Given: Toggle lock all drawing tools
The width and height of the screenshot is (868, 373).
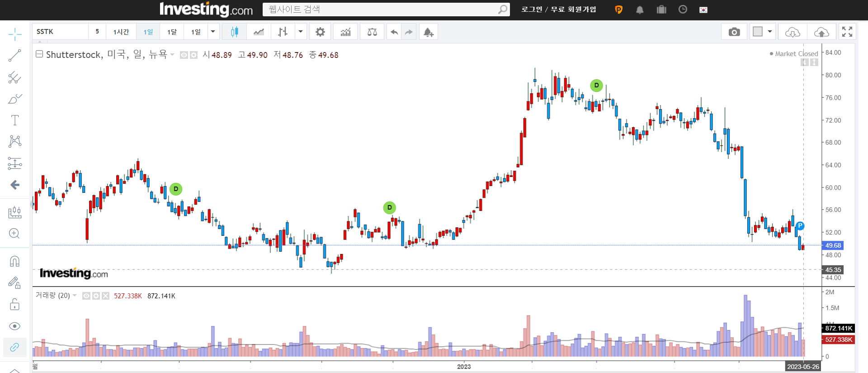Looking at the screenshot, I should 14,304.
